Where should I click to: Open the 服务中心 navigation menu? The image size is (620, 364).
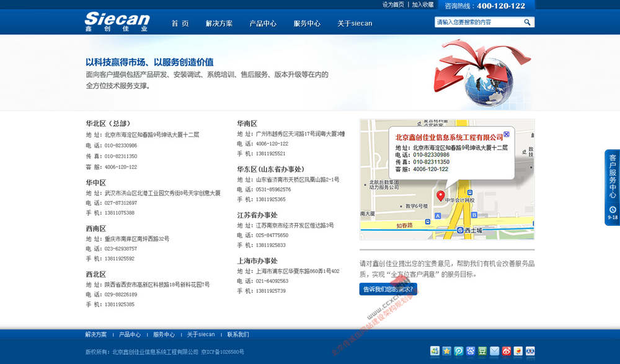click(x=307, y=23)
